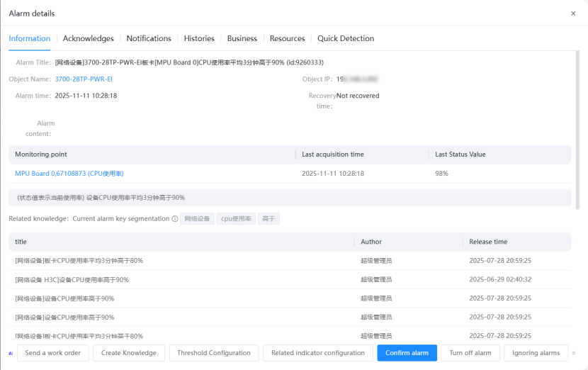588x370 pixels.
Task: Open the Resources tab
Action: 287,38
